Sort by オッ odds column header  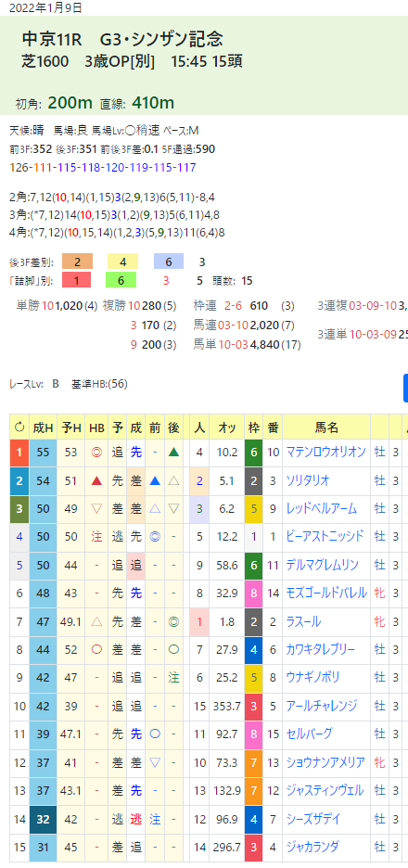tap(227, 427)
